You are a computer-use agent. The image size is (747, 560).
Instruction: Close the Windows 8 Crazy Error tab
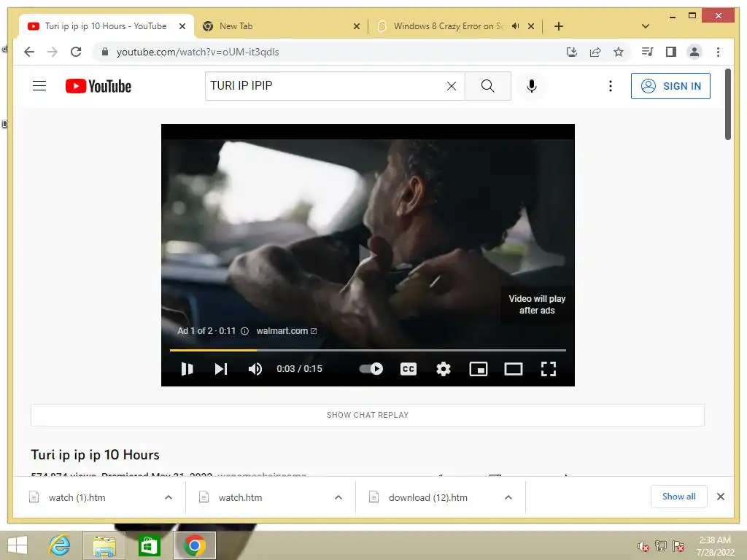pos(531,26)
